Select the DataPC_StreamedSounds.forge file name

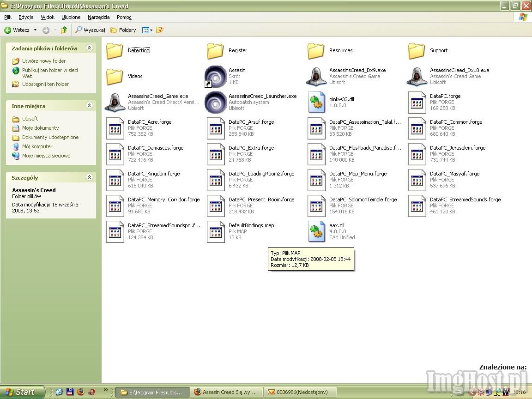click(465, 199)
